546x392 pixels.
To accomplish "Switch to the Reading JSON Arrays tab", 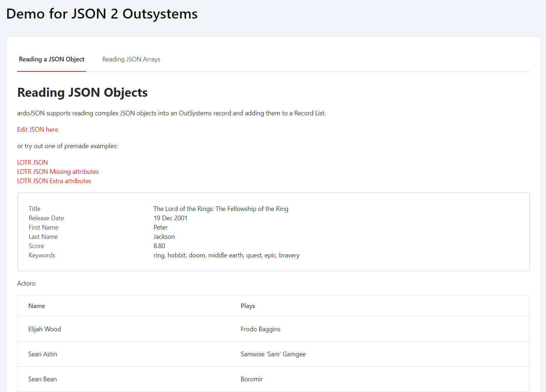I will 131,59.
